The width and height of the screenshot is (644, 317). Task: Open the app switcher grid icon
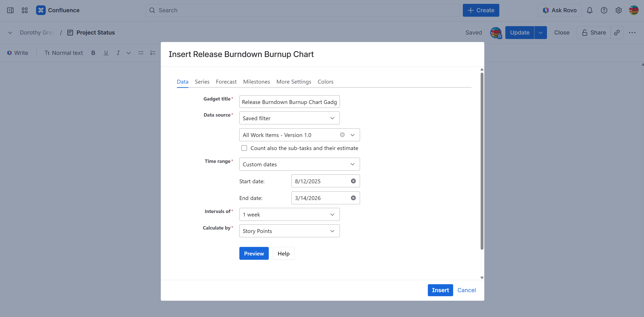point(24,10)
